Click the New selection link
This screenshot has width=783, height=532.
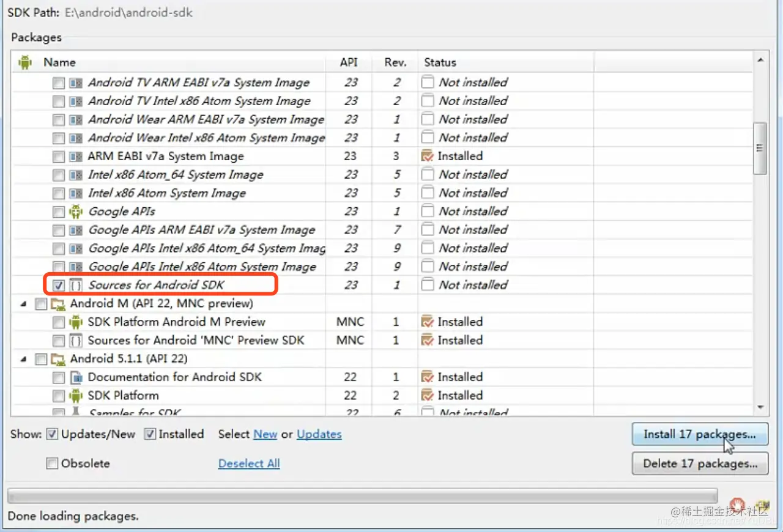[265, 434]
